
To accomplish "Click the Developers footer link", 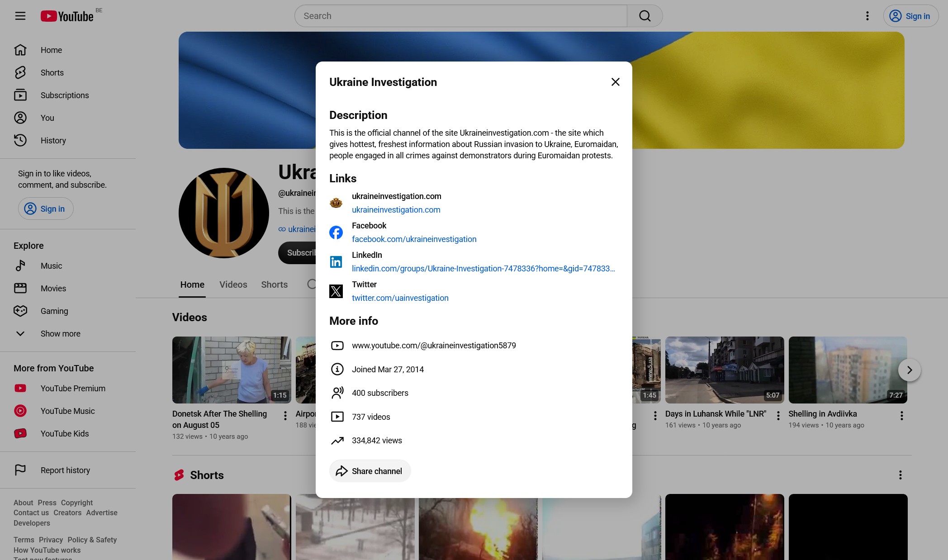I will pos(32,523).
